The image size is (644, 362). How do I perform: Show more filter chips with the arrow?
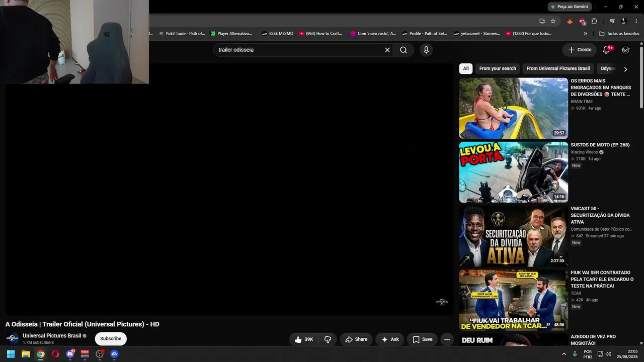click(x=625, y=69)
